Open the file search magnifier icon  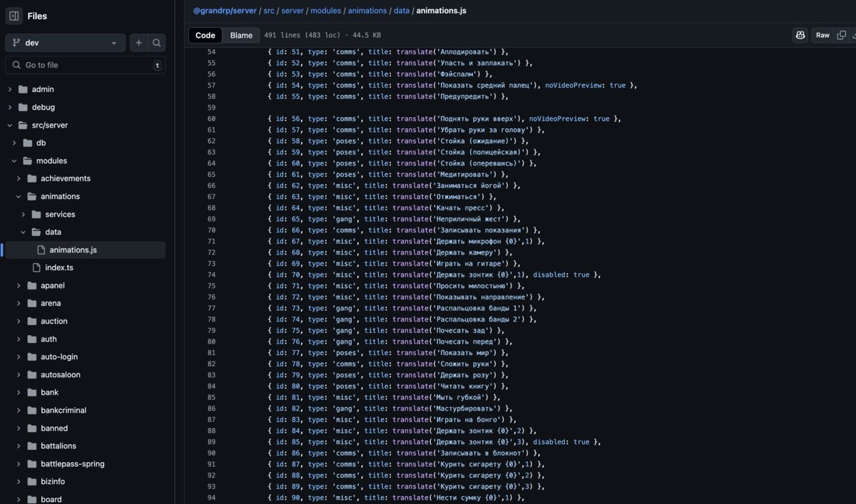156,43
